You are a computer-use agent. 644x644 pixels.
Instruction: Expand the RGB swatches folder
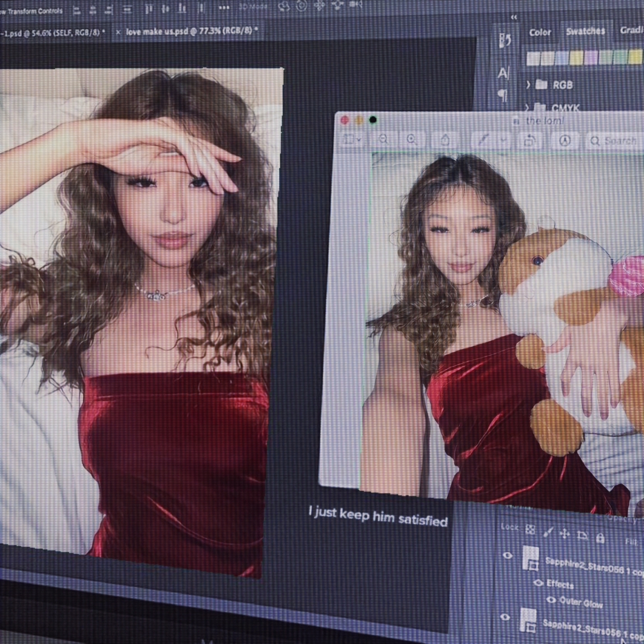[528, 85]
